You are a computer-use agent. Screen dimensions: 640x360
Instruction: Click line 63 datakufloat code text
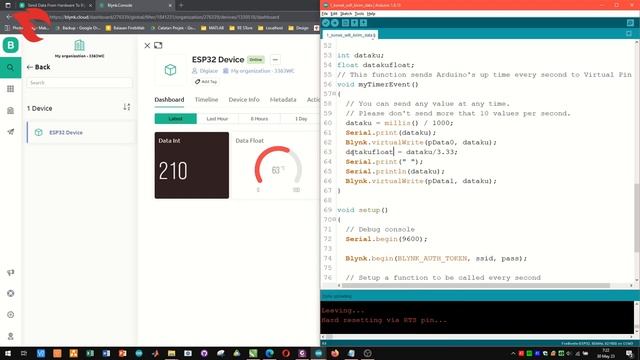369,152
